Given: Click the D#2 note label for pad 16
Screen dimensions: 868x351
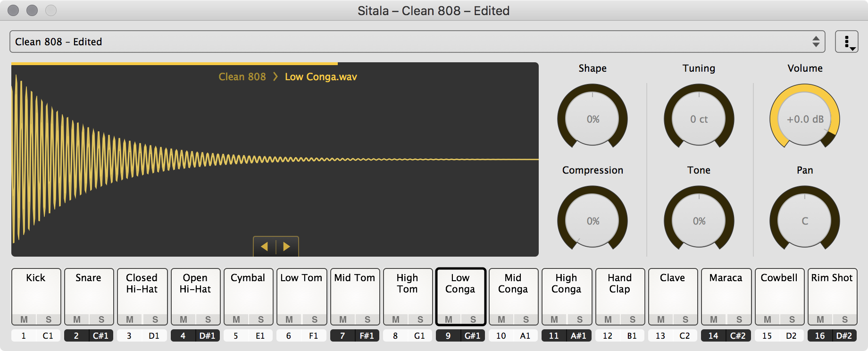Looking at the screenshot, I should click(x=844, y=336).
